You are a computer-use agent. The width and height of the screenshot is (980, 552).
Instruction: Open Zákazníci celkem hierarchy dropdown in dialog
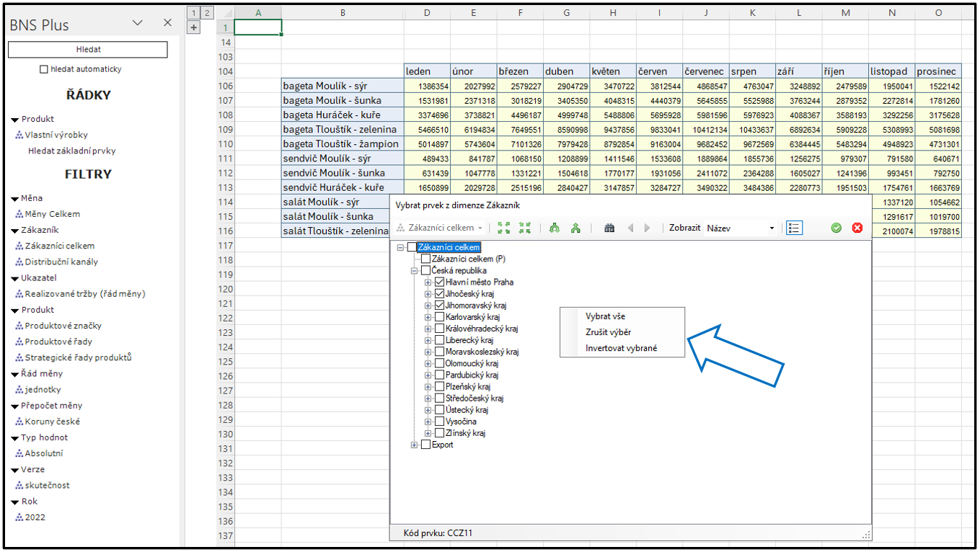coord(440,228)
